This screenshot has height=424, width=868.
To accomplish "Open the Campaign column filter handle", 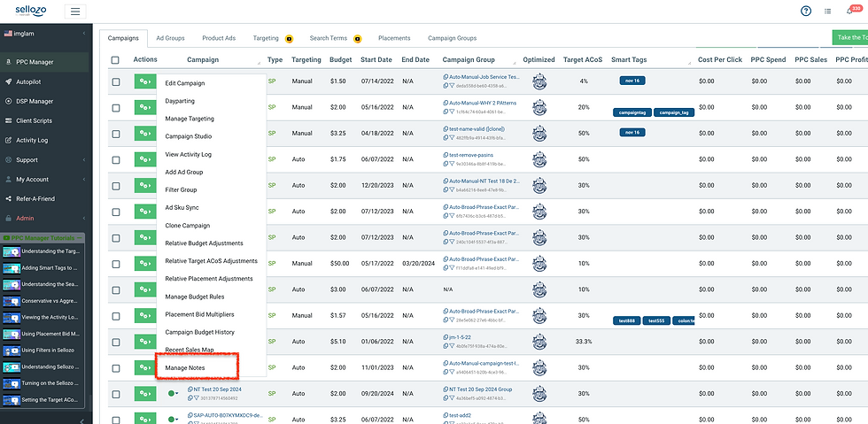I will [259, 64].
